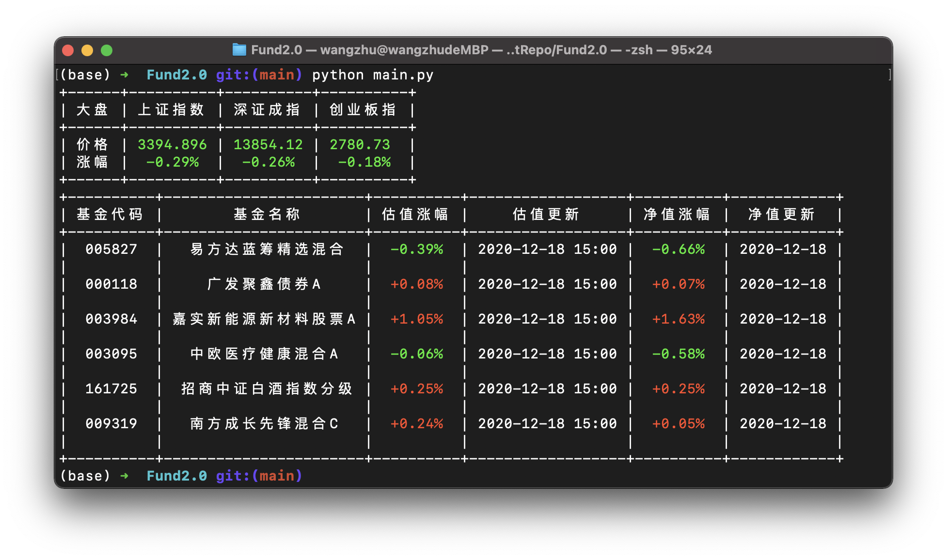Click the -0.58% net change of 003095
The width and height of the screenshot is (947, 560).
pos(679,354)
